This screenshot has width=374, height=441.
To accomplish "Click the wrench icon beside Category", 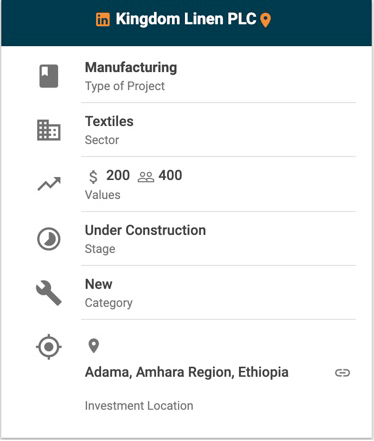I will [49, 293].
